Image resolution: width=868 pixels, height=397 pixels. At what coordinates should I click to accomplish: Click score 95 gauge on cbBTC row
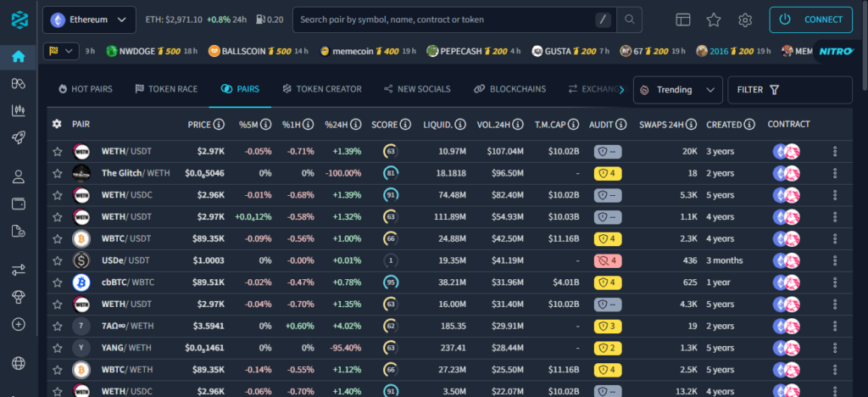[391, 282]
